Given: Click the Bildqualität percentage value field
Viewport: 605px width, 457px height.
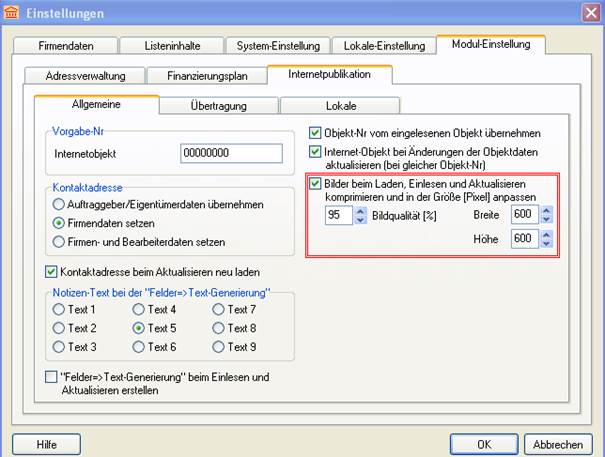Looking at the screenshot, I should coord(339,215).
